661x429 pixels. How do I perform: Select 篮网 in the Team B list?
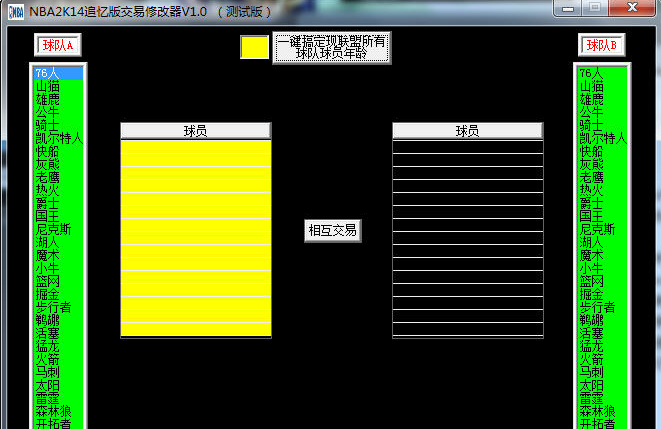point(602,281)
